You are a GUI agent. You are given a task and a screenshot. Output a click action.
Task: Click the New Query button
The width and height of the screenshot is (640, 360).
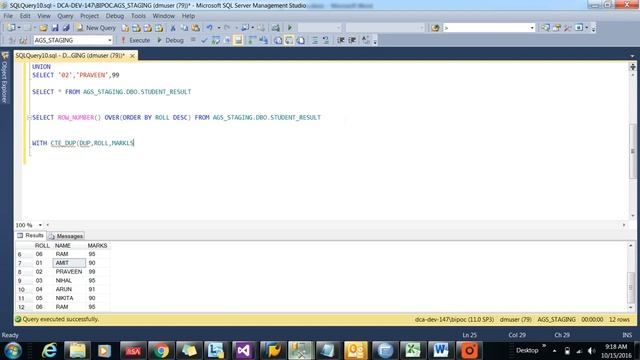[96, 28]
